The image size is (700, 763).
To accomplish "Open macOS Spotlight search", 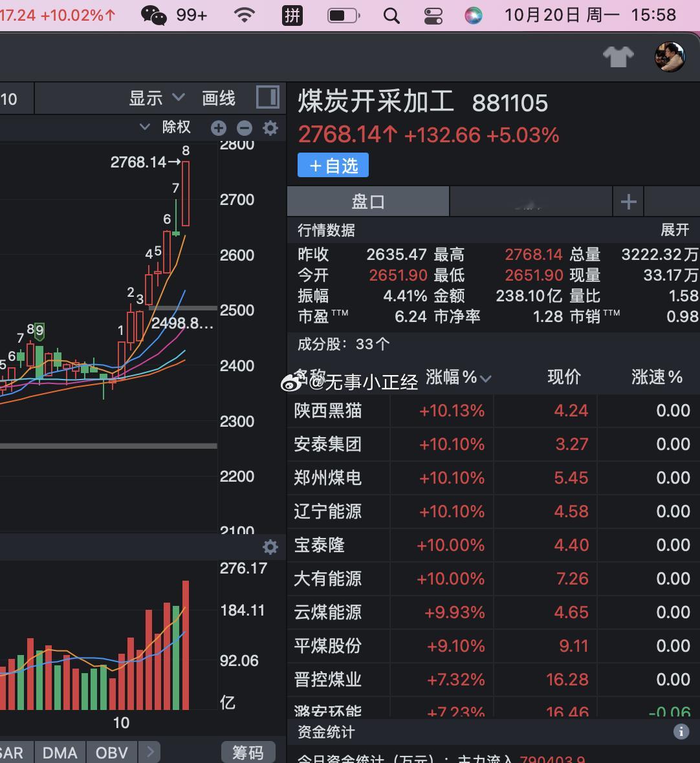I will tap(391, 16).
